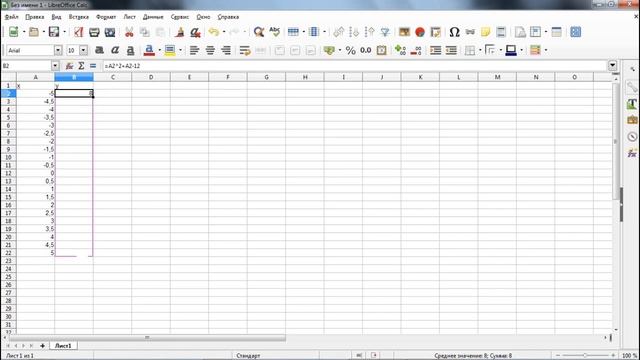Toggle underline formatting
Viewport: 640px width, 360px height.
point(130,50)
